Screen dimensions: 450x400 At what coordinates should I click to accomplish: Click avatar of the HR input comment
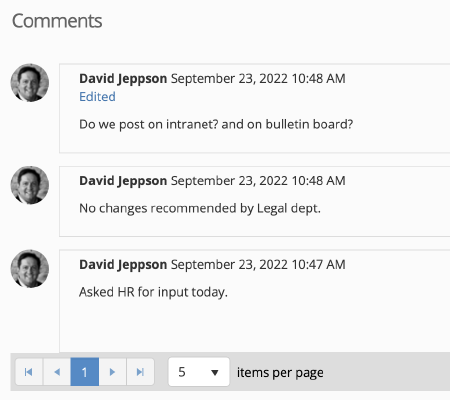[x=30, y=269]
